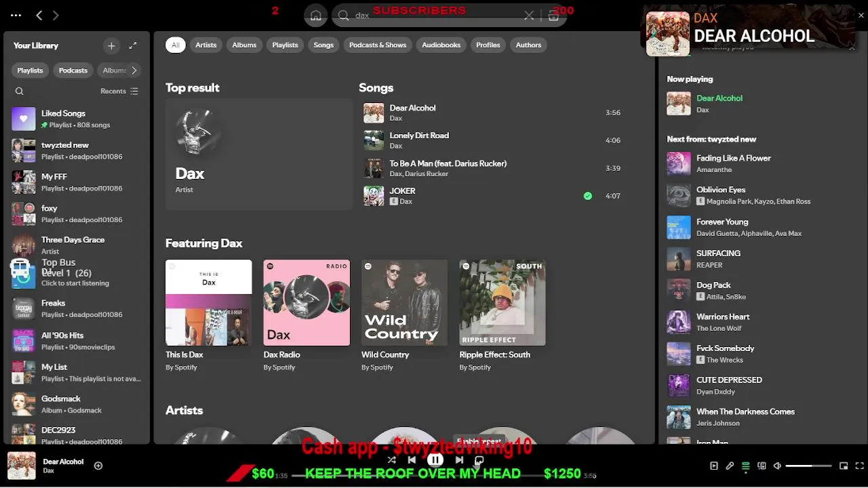This screenshot has width=868, height=488.
Task: Open the miniplayer
Action: point(844,466)
